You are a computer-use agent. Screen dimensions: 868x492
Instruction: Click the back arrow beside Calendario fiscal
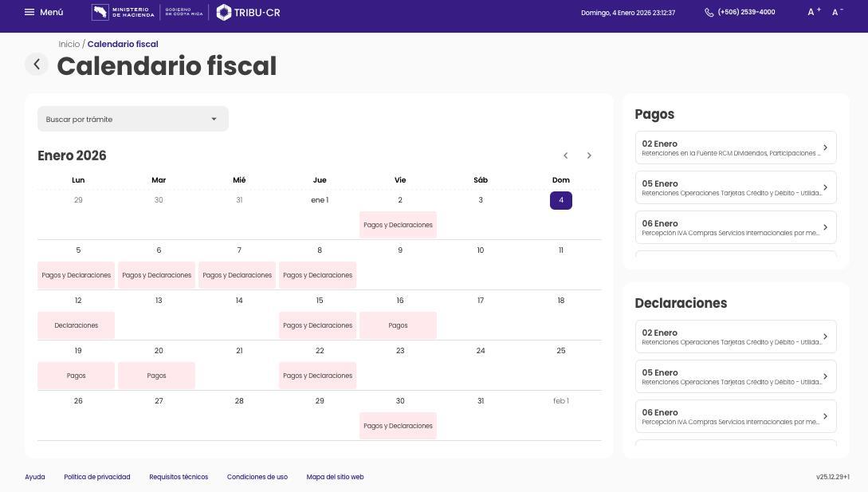point(37,65)
